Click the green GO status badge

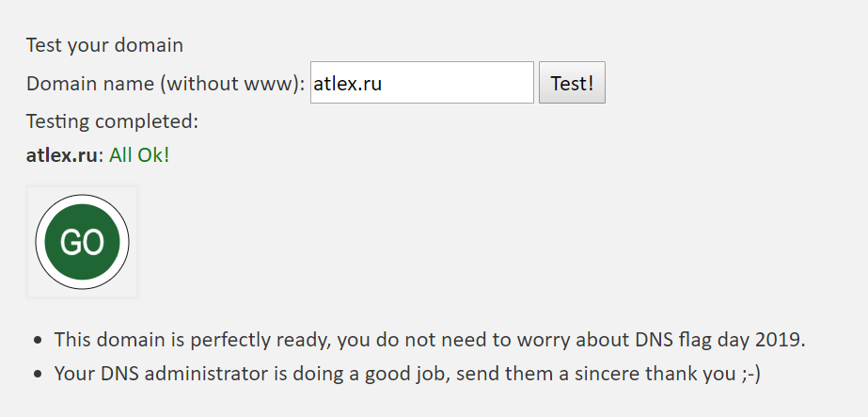pyautogui.click(x=82, y=242)
